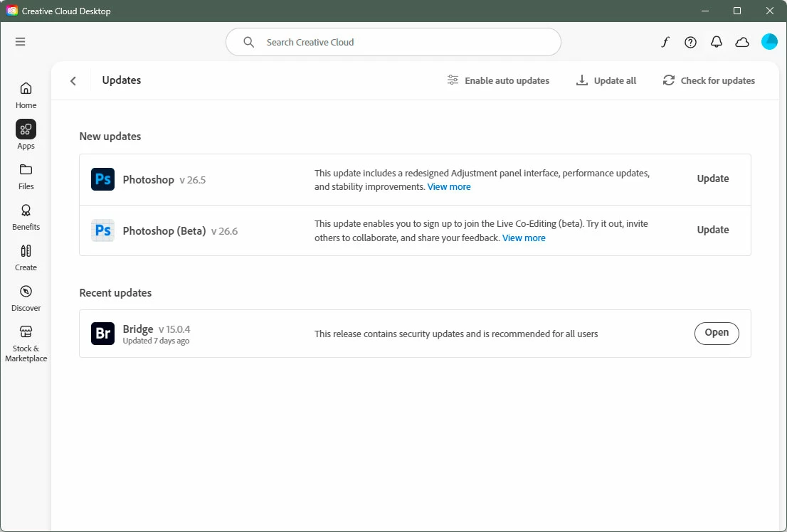Click Enable auto updates
The height and width of the screenshot is (532, 787).
coord(498,80)
